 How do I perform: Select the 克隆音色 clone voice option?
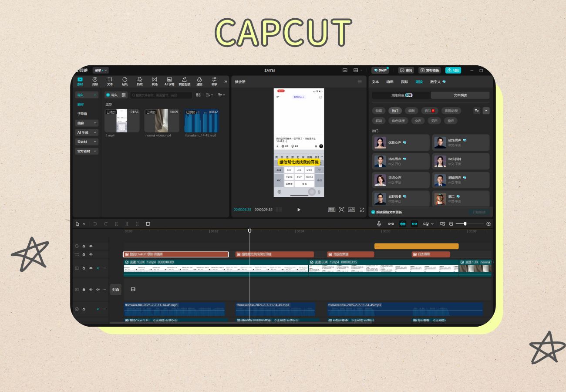tap(401, 95)
